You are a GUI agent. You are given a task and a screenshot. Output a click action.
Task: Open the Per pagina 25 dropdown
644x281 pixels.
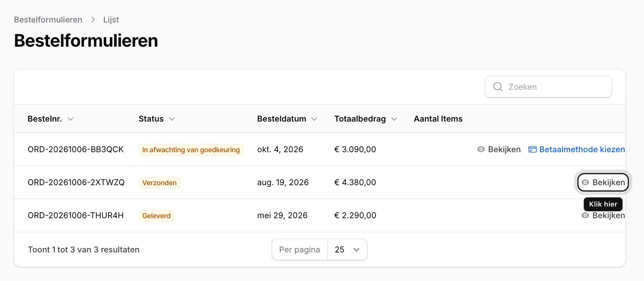[347, 250]
